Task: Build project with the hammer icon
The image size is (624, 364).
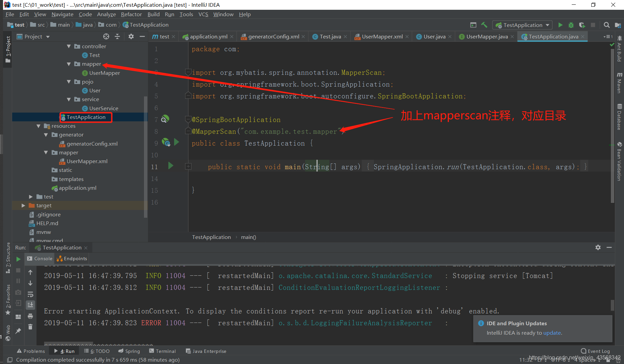Action: [484, 25]
